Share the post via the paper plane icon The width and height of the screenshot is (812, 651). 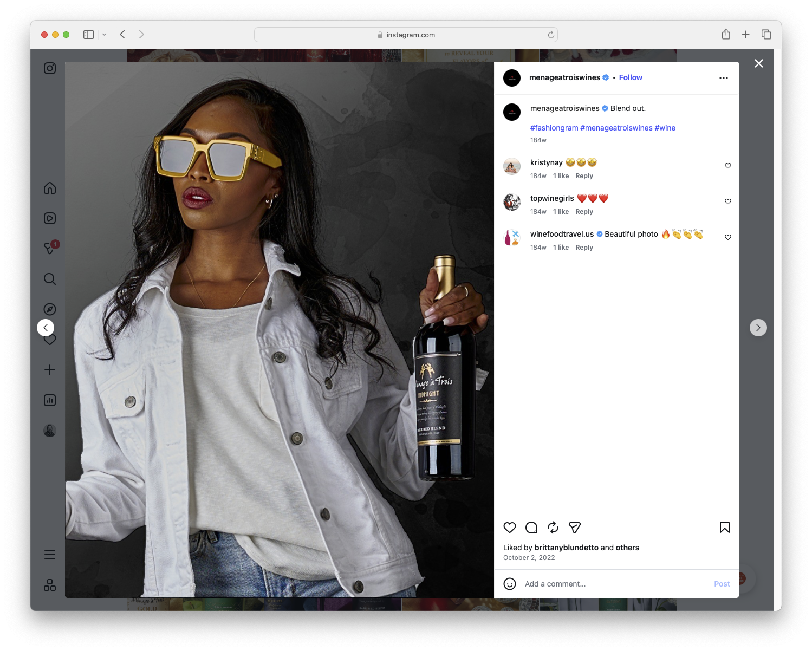(574, 528)
